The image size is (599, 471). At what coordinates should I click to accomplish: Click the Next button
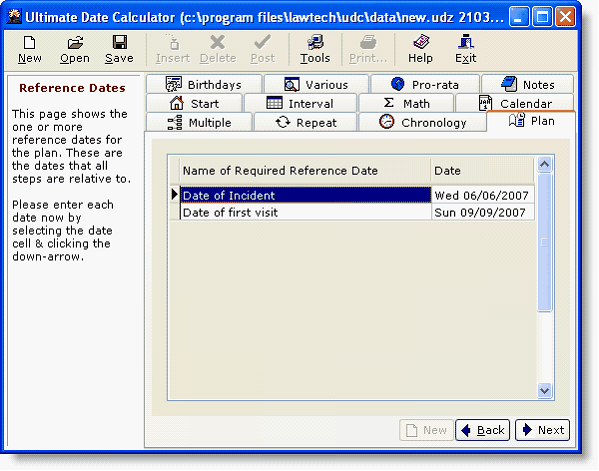point(542,430)
